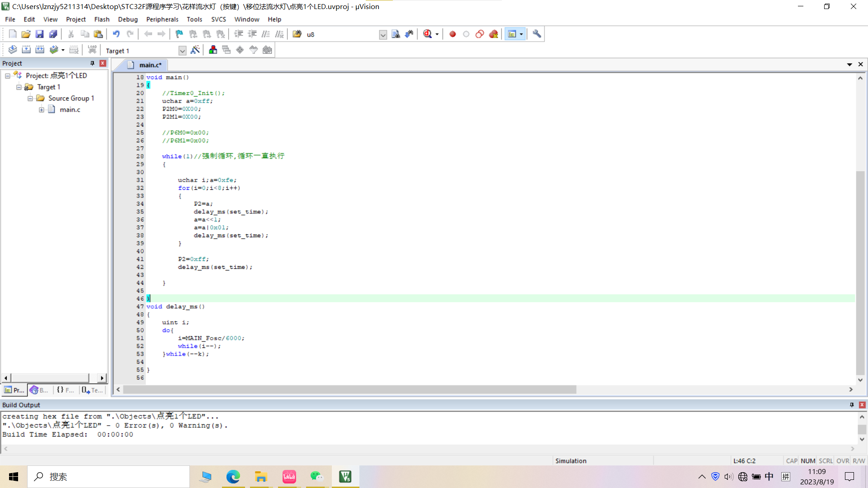Create a new file with the New icon
Viewport: 868px width, 488px height.
pyautogui.click(x=13, y=34)
